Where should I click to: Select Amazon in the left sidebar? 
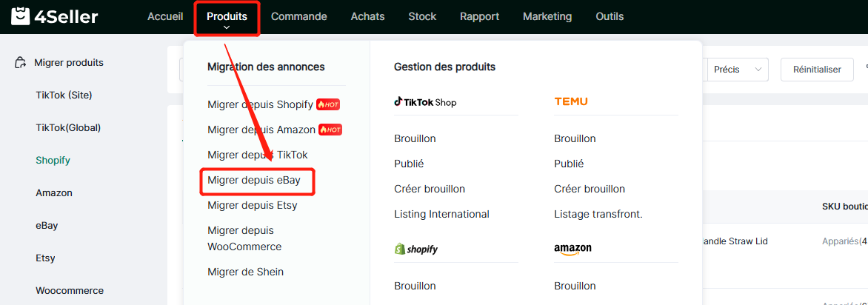coord(54,192)
